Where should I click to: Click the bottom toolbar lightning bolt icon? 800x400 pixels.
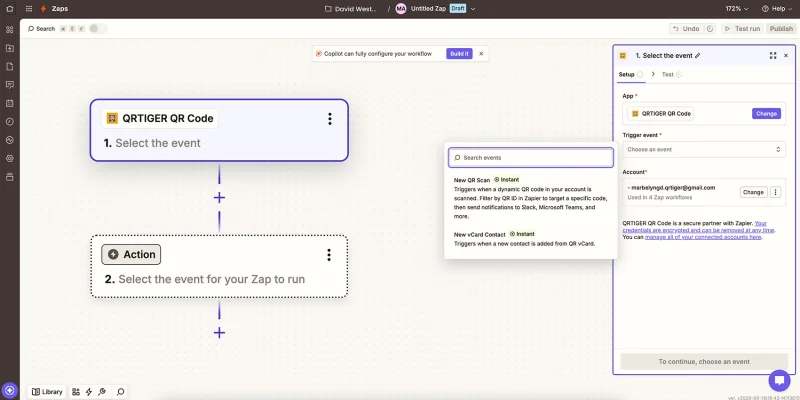[89, 392]
